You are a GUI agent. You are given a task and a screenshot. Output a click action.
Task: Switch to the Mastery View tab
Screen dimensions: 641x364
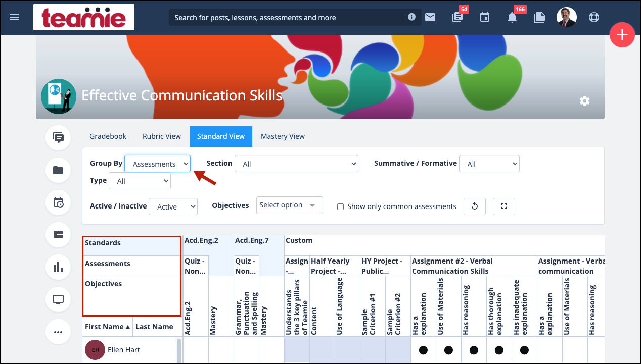tap(283, 136)
